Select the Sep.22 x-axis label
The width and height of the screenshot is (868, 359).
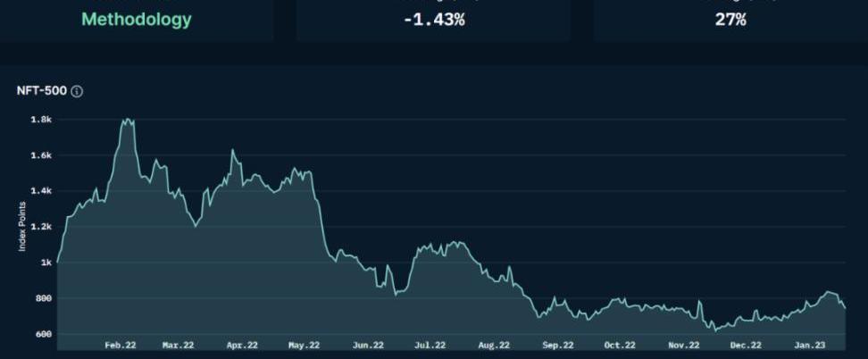[557, 345]
